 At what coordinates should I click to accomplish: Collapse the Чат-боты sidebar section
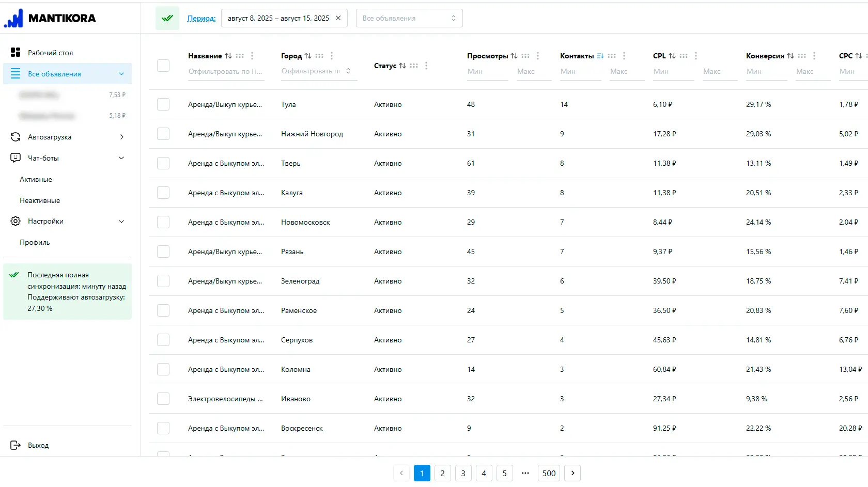click(x=121, y=158)
